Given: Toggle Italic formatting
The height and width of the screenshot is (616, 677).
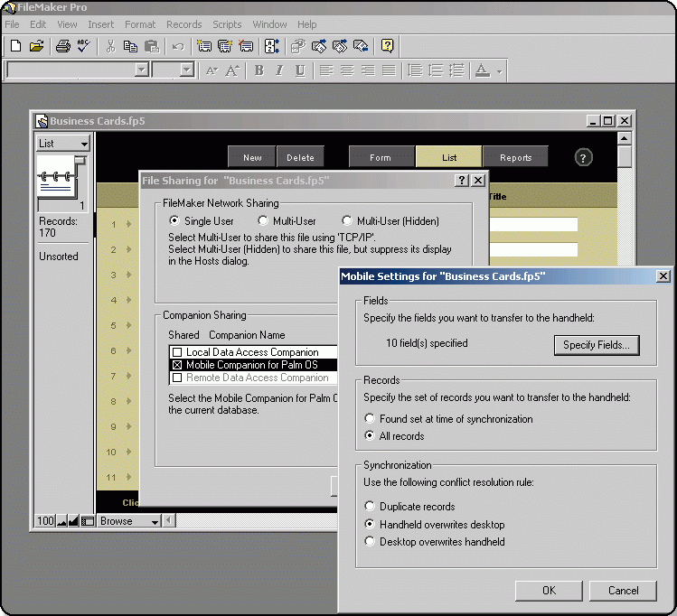Looking at the screenshot, I should (279, 70).
